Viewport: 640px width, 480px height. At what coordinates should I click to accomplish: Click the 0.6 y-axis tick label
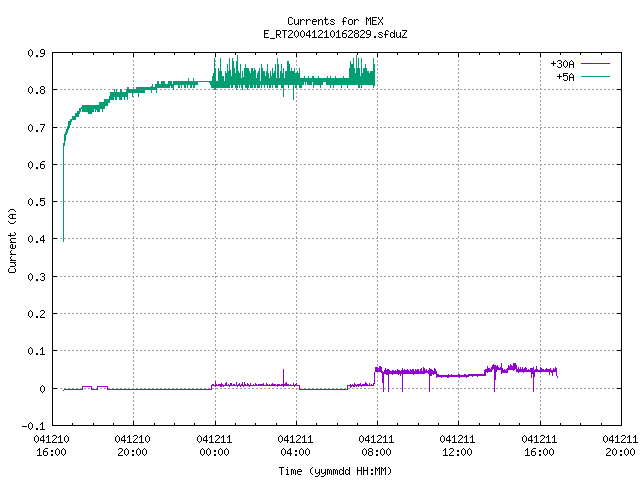[36, 165]
